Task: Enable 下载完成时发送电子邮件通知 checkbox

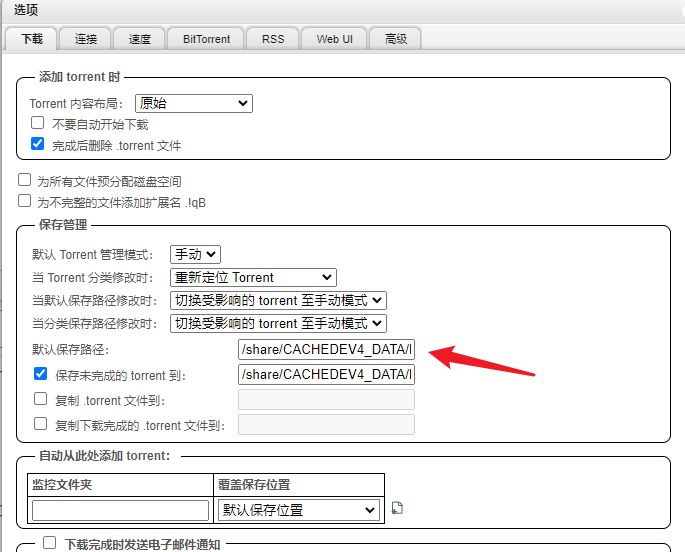Action: (50, 544)
